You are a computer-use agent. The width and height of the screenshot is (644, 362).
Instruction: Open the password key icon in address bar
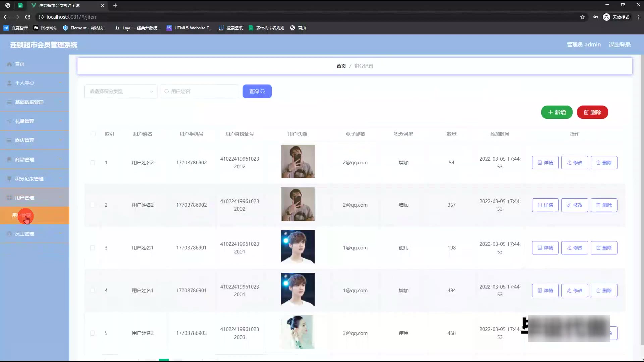tap(596, 17)
